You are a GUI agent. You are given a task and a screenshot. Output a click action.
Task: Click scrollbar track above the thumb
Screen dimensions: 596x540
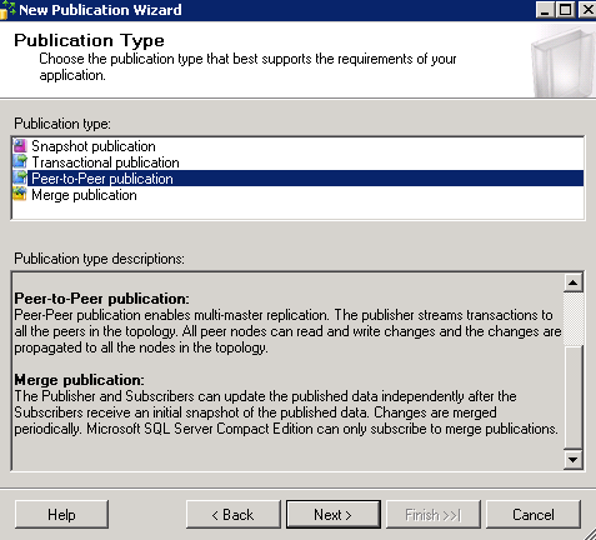tap(573, 318)
